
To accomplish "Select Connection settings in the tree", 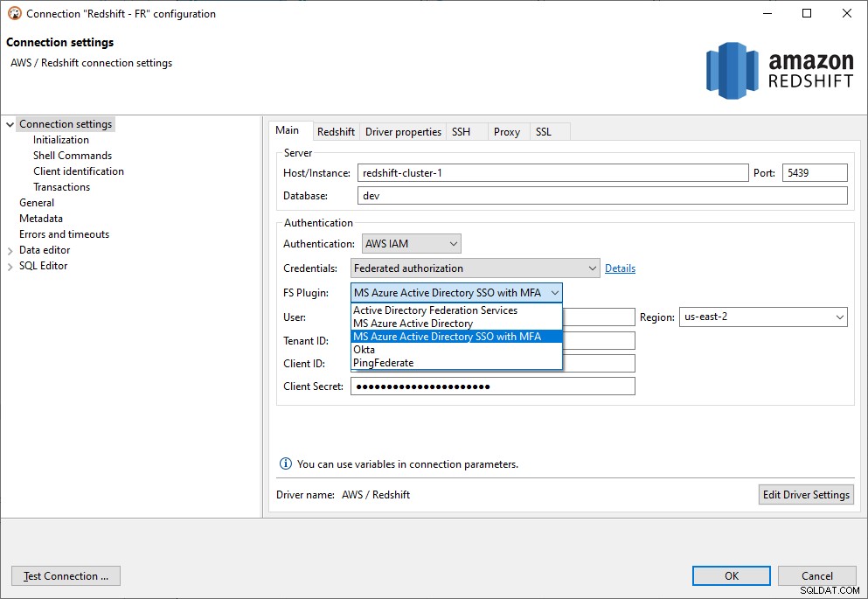I will [x=66, y=124].
